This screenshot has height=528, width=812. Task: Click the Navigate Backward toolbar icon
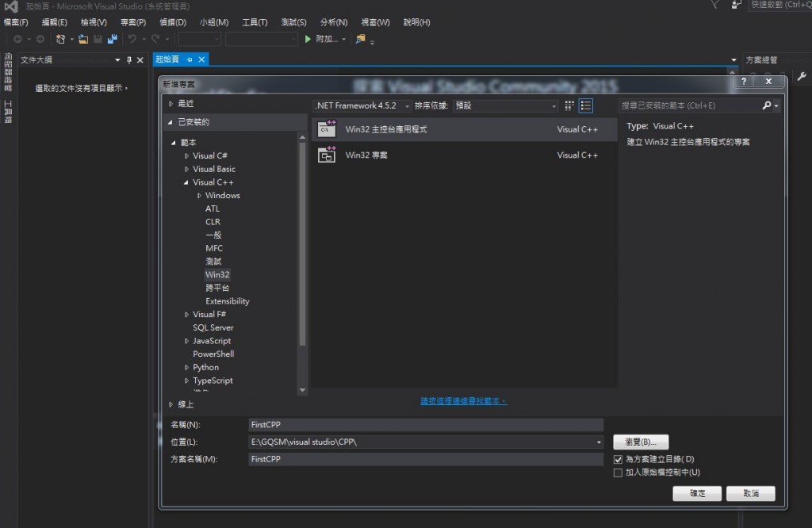point(17,39)
